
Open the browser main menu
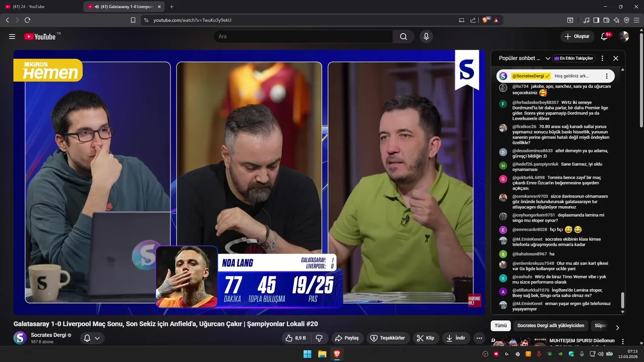point(637,20)
